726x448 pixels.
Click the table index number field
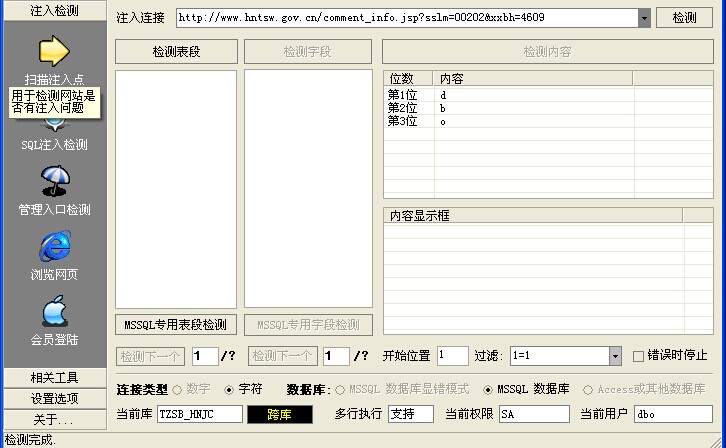click(x=205, y=356)
